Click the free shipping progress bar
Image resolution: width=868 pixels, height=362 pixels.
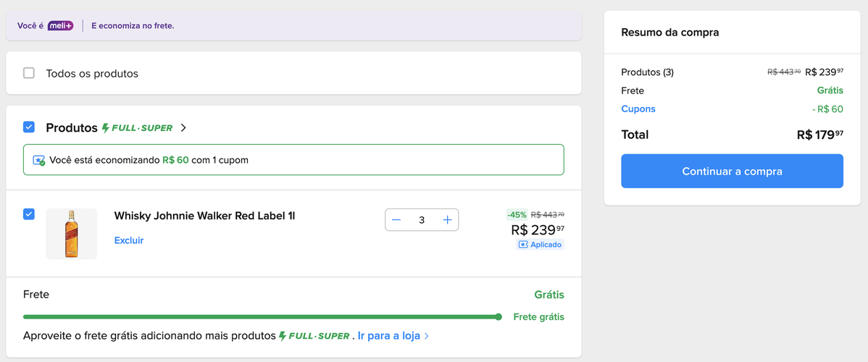tap(261, 316)
